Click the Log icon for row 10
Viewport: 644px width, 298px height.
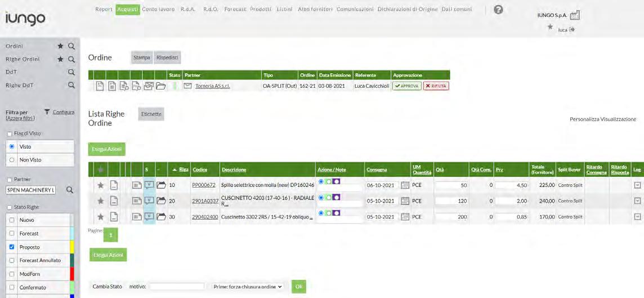pos(637,185)
